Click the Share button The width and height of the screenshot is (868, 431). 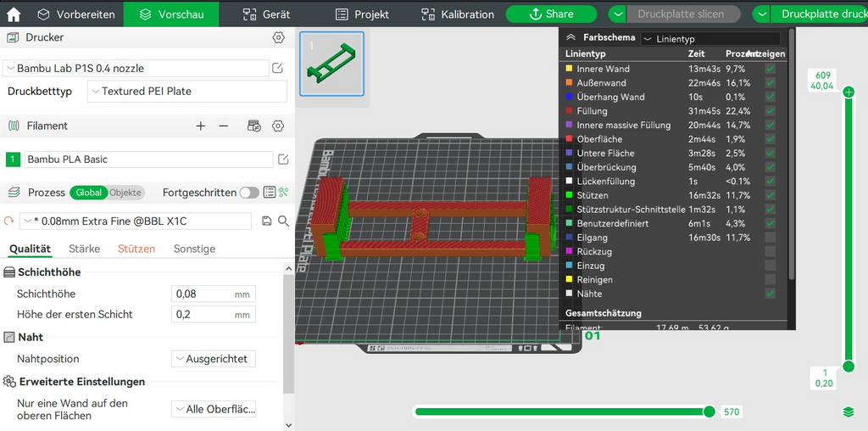[551, 14]
